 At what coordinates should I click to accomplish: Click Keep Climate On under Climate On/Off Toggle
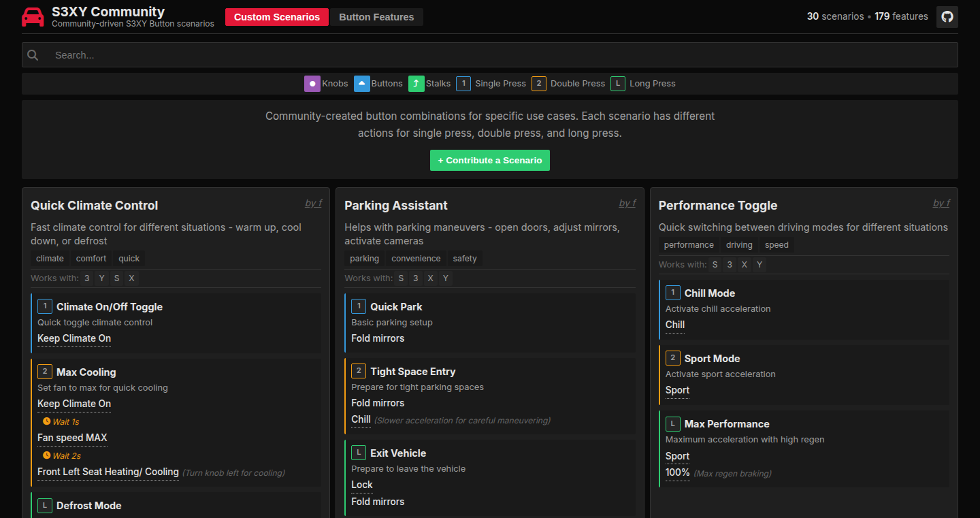pyautogui.click(x=74, y=338)
